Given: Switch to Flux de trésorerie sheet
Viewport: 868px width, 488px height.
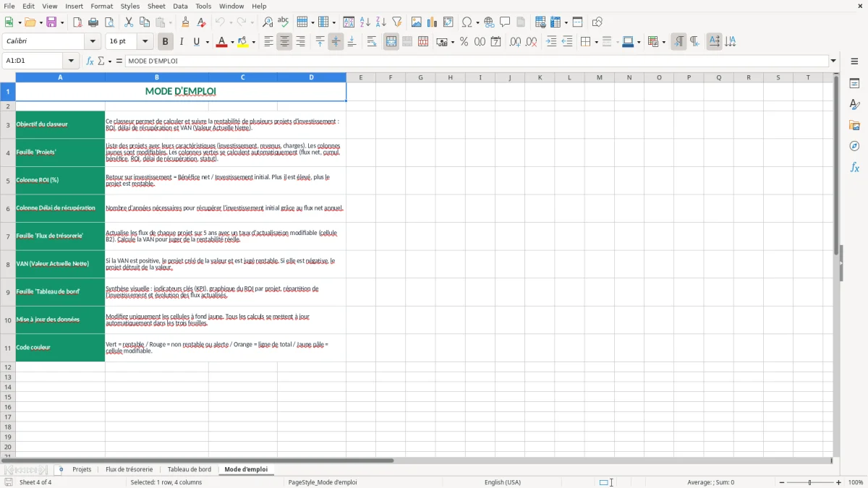Looking at the screenshot, I should 129,469.
